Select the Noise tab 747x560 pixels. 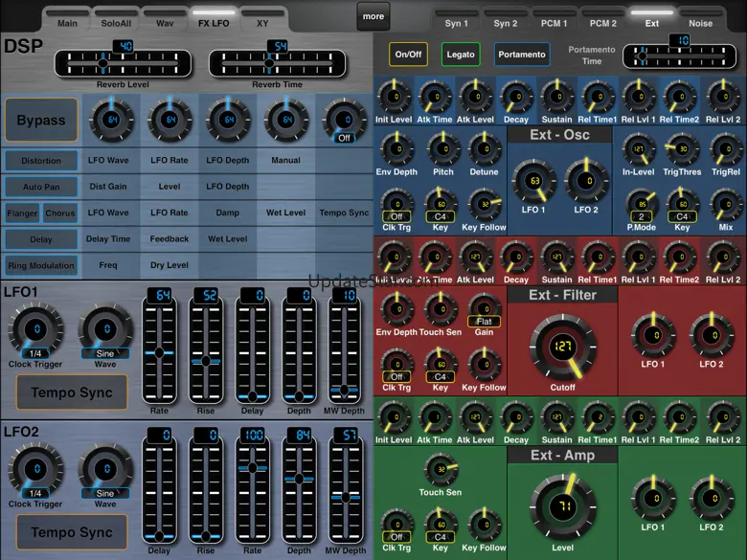coord(700,19)
